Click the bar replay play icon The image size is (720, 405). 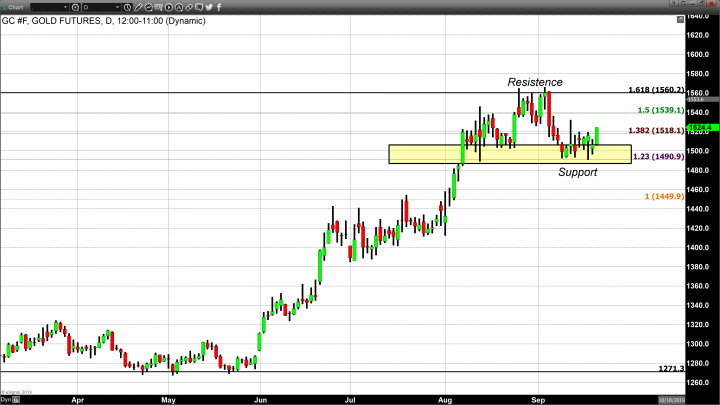(169, 7)
